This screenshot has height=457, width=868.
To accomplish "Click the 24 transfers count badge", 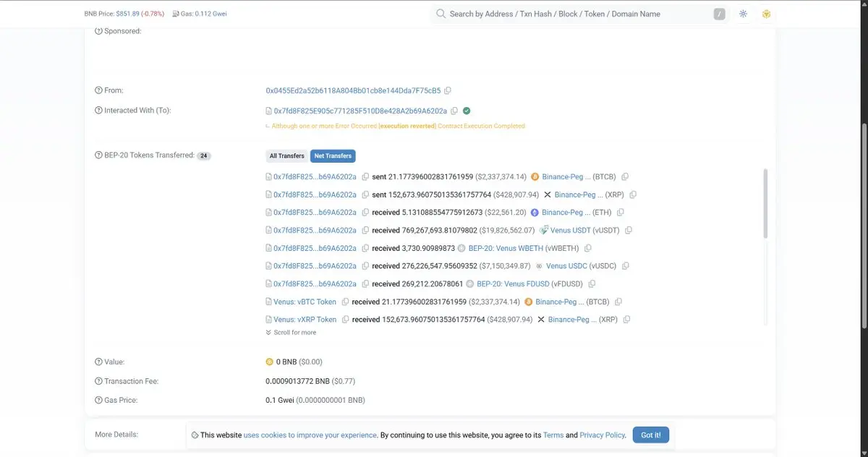I will [204, 156].
